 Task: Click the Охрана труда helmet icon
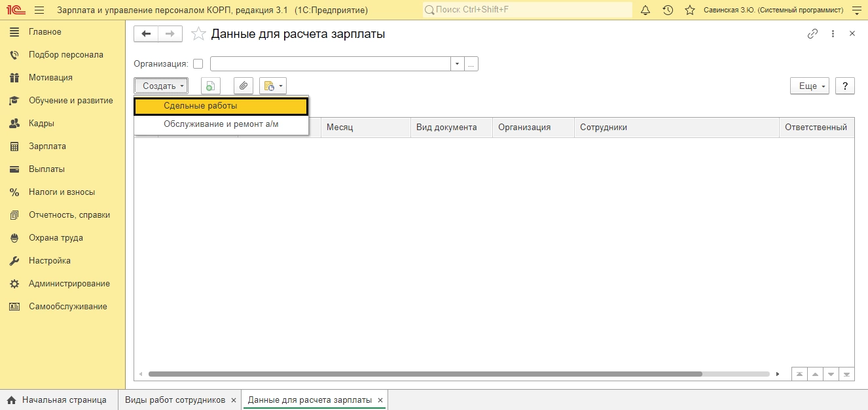tap(14, 238)
